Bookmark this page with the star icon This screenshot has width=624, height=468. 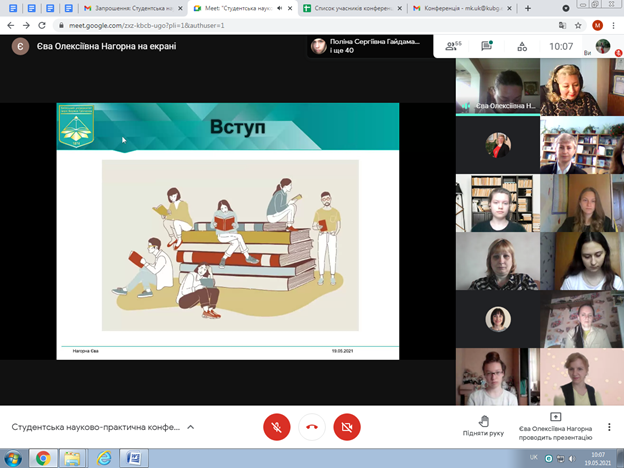[x=578, y=25]
